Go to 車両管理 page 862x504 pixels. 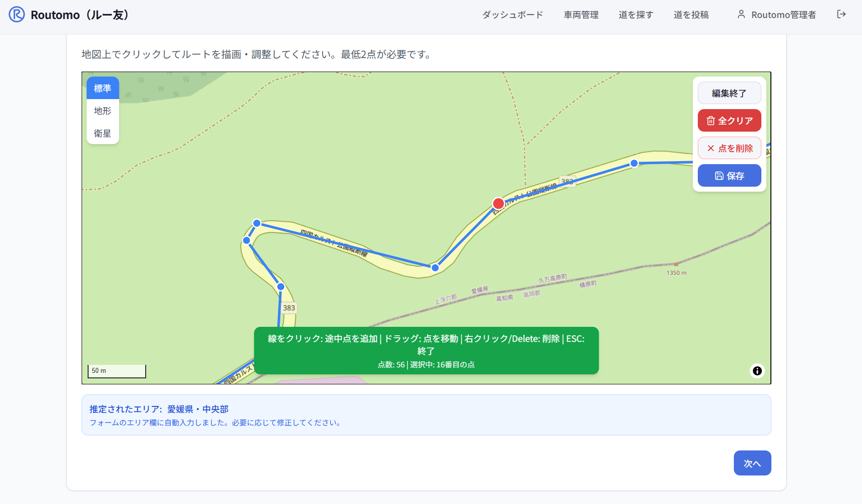[x=581, y=15]
